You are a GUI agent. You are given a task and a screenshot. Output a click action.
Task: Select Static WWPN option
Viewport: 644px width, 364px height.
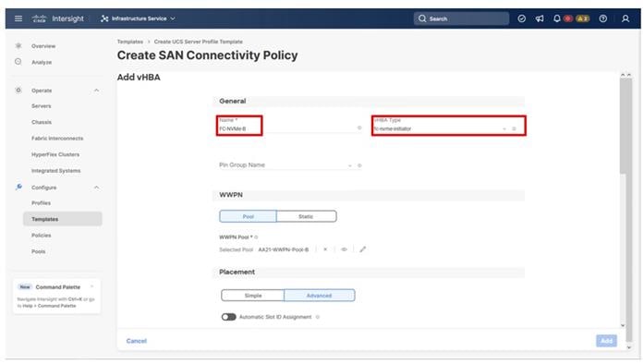(x=306, y=216)
